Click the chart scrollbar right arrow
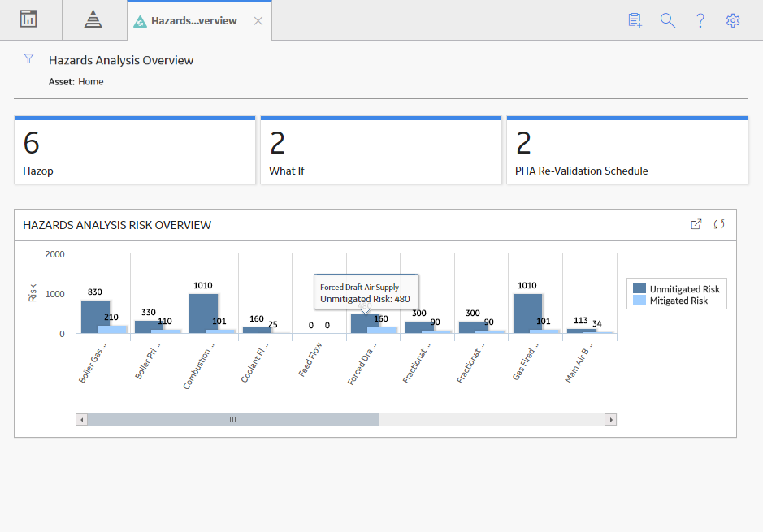 point(611,420)
